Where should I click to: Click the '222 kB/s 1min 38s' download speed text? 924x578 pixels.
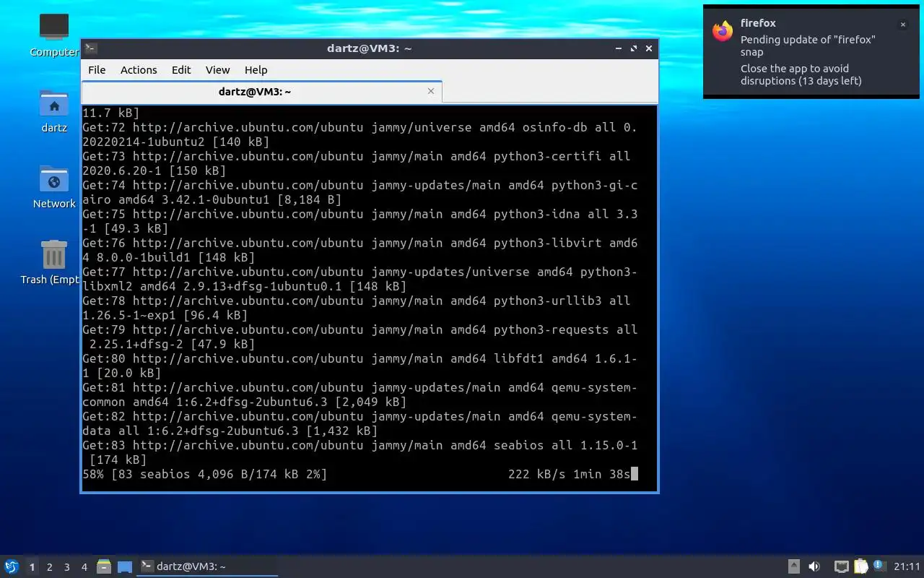[x=570, y=474]
